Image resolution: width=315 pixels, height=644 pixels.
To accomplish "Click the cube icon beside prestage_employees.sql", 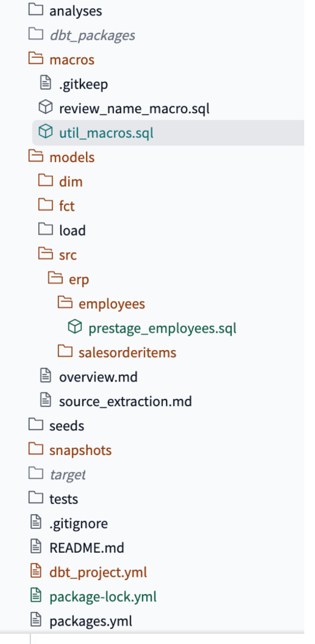I will pos(75,328).
